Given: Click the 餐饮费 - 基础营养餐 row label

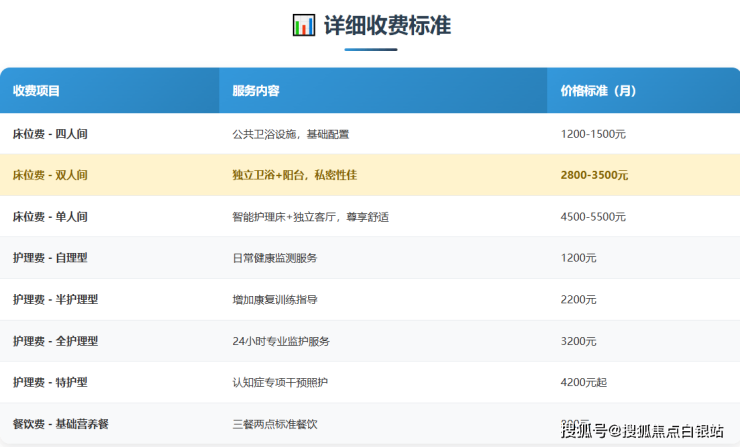Looking at the screenshot, I should 60,424.
